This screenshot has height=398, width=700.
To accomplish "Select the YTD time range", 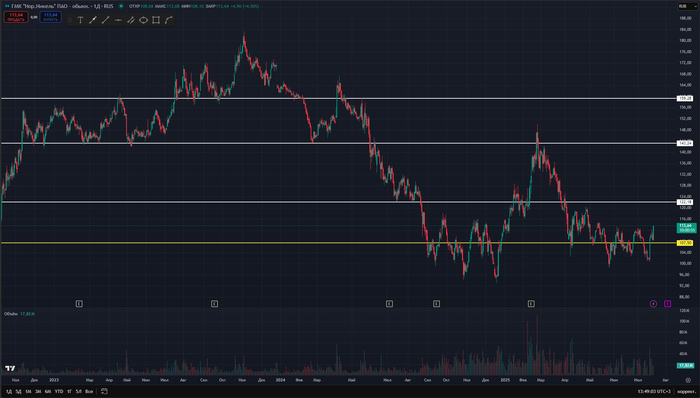I will click(58, 391).
